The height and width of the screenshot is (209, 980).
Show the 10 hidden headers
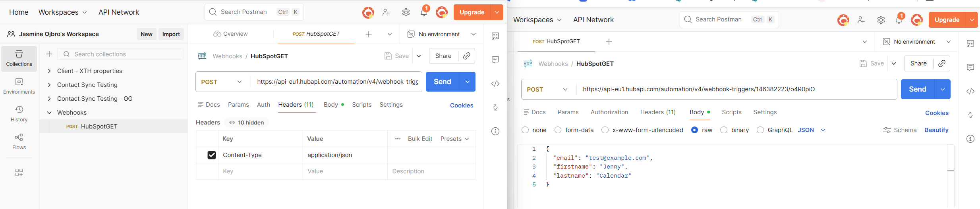pyautogui.click(x=247, y=123)
